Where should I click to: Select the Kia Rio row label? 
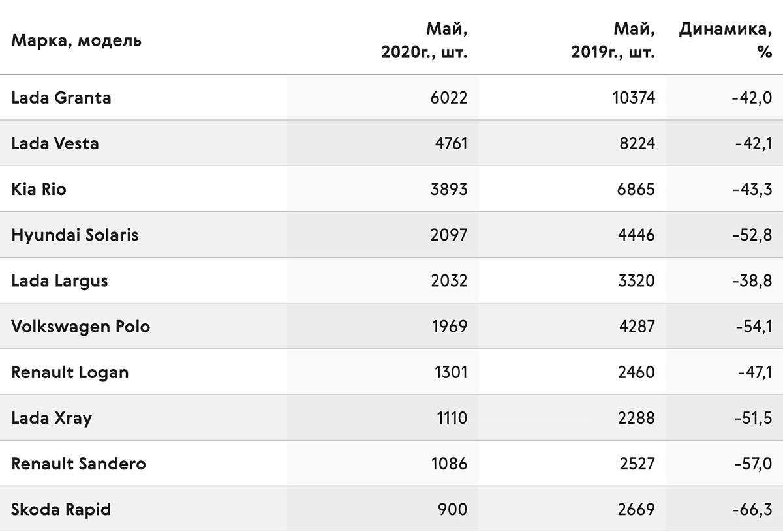39,189
